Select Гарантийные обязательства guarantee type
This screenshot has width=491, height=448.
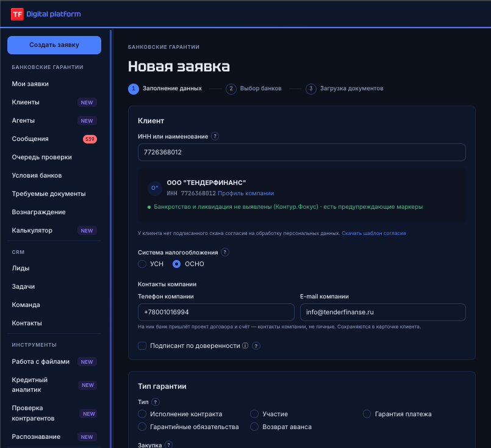(x=142, y=427)
